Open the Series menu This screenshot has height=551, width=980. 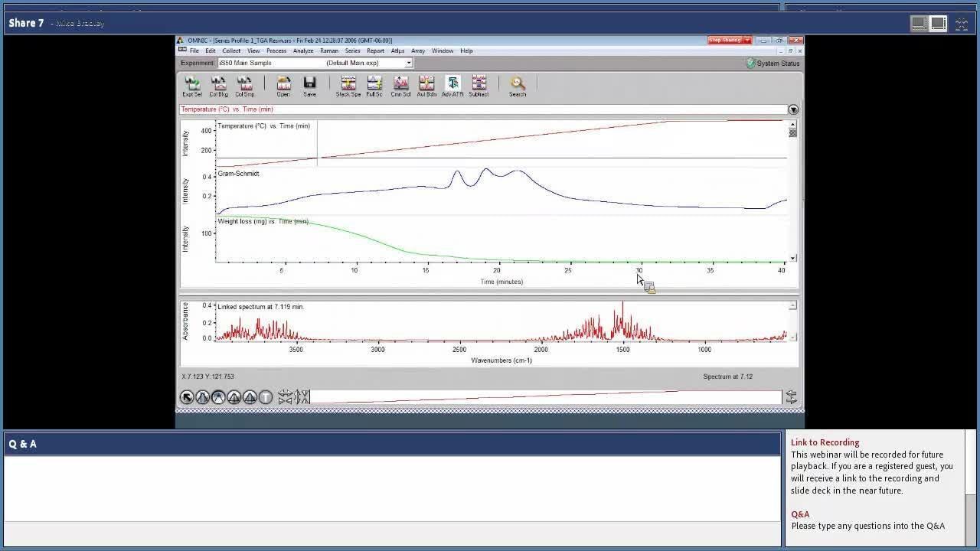point(352,51)
